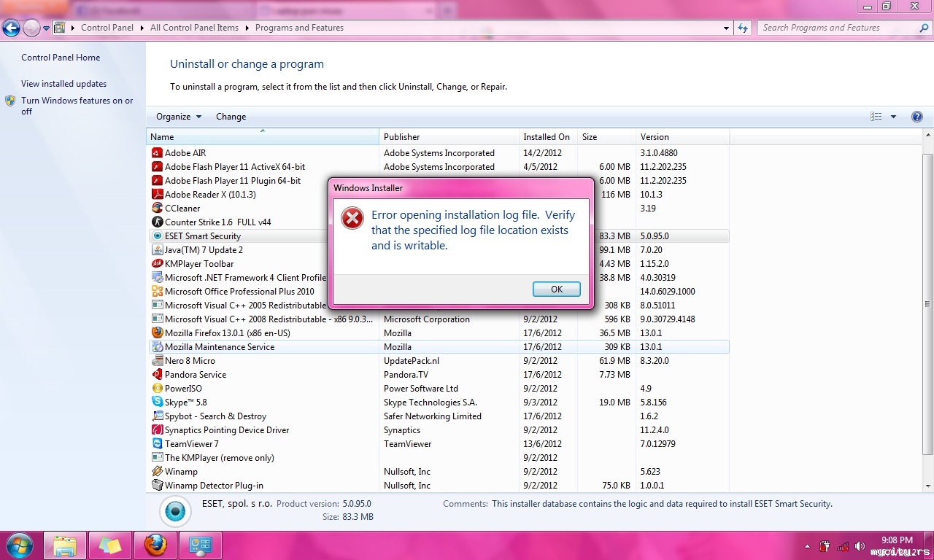Click the Nero 8 Micro icon
The image size is (934, 560).
tap(157, 361)
